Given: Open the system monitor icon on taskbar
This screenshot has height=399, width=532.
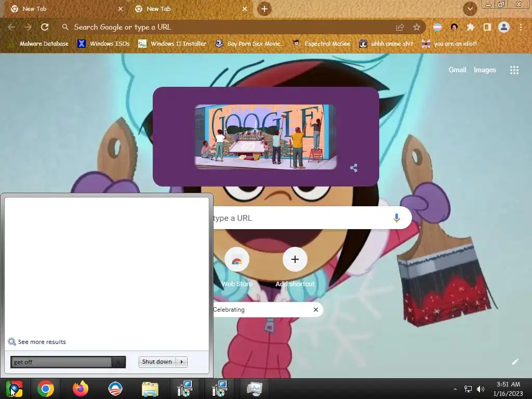Looking at the screenshot, I should [255, 389].
